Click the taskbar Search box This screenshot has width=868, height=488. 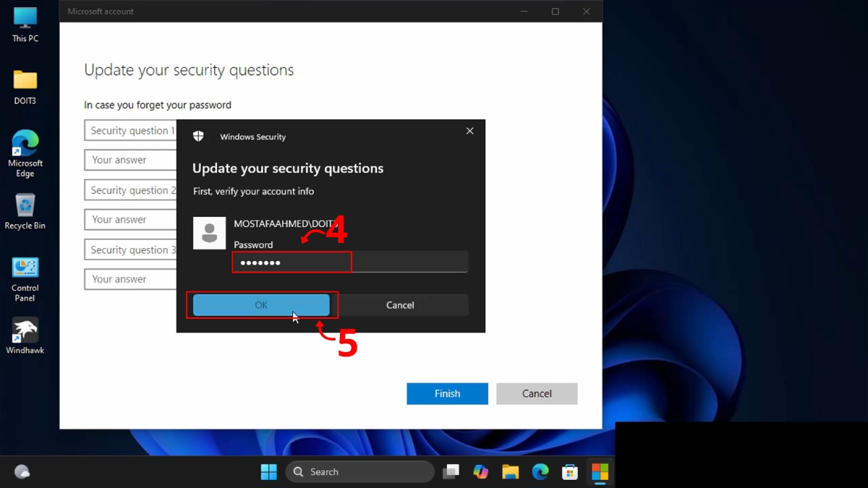(x=359, y=471)
